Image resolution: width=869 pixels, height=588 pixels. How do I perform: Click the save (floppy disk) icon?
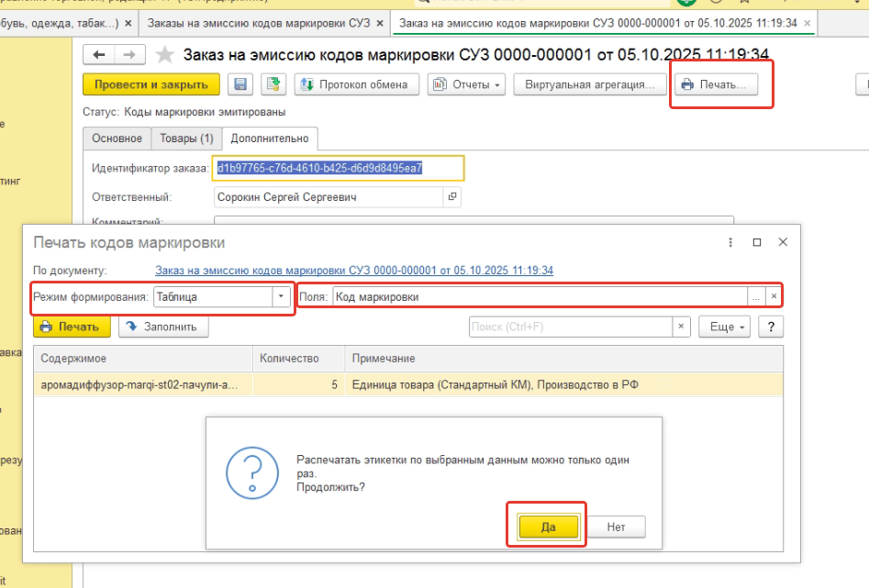pyautogui.click(x=241, y=85)
